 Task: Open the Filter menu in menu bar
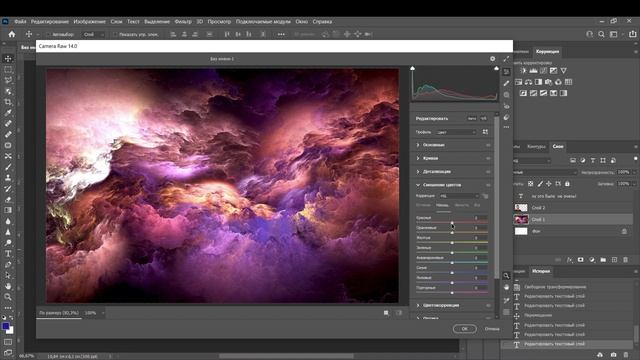coord(183,22)
